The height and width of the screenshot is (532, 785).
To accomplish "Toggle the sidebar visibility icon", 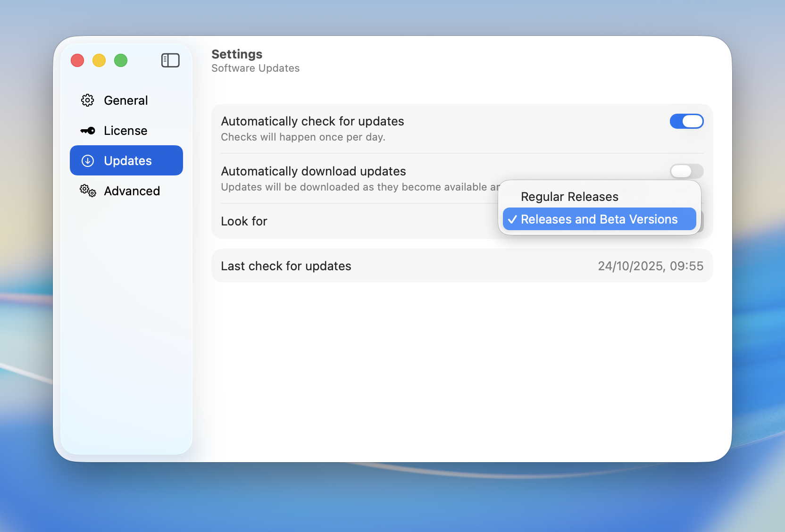I will point(170,60).
